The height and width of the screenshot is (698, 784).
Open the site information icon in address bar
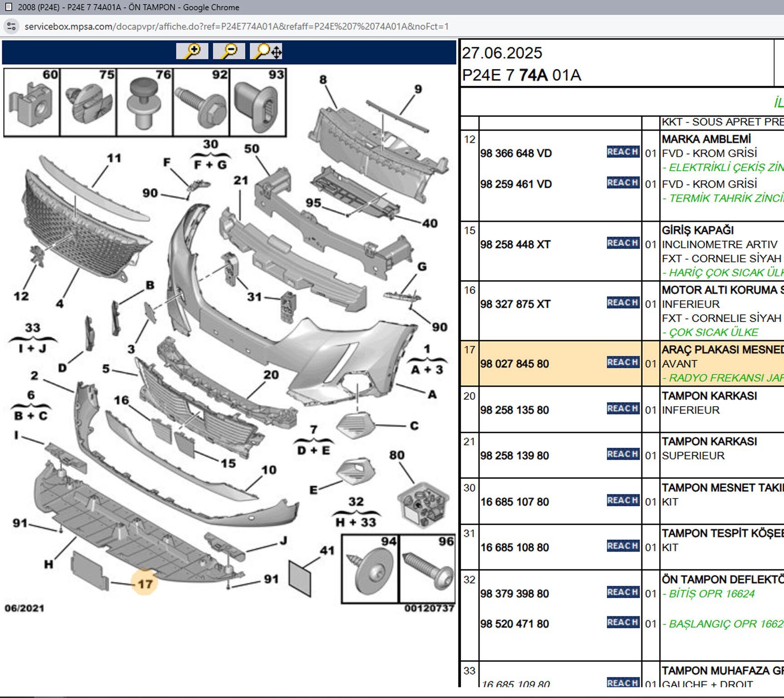[11, 26]
